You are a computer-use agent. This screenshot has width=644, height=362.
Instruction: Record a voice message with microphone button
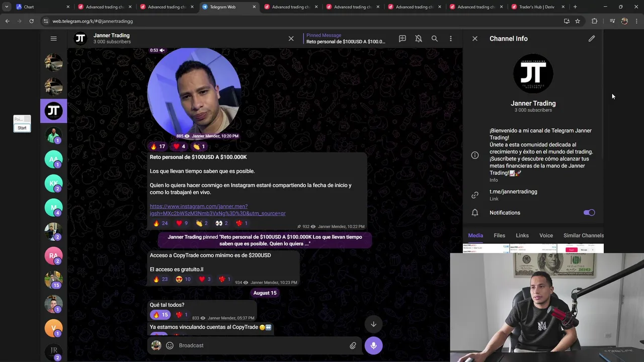[x=373, y=345]
